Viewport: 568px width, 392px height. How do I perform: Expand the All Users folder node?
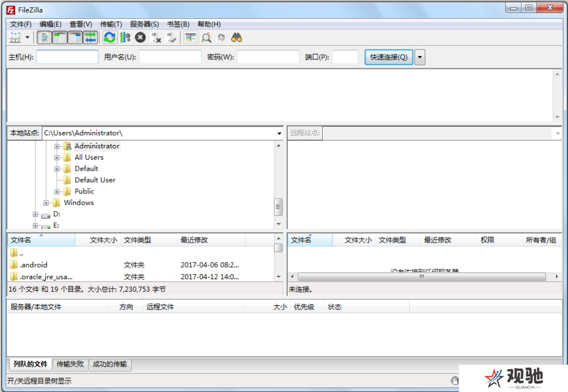click(57, 158)
